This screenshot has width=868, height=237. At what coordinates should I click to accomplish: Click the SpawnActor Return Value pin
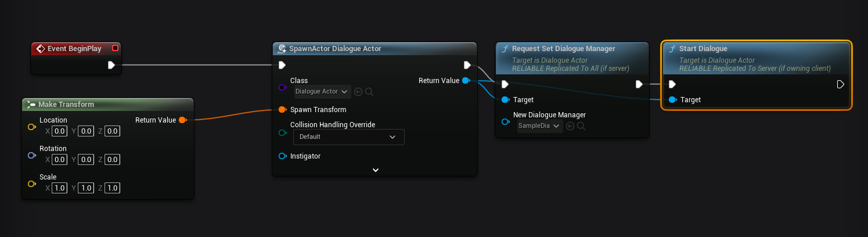coord(466,81)
